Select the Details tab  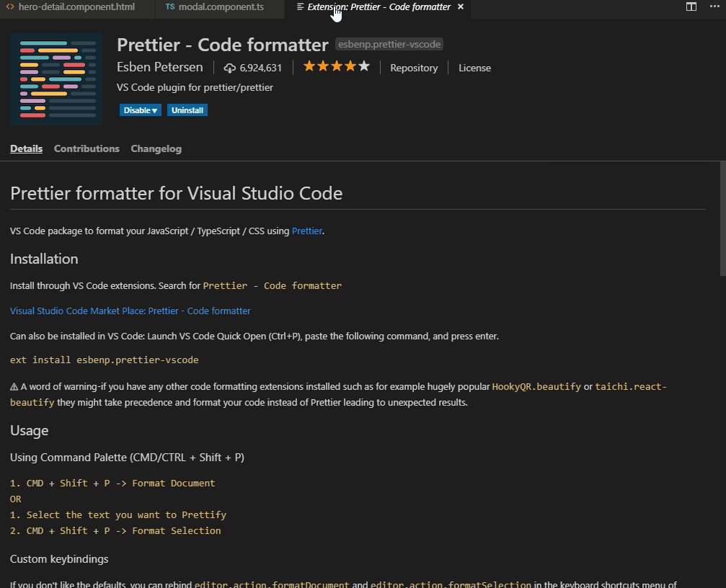pyautogui.click(x=27, y=148)
